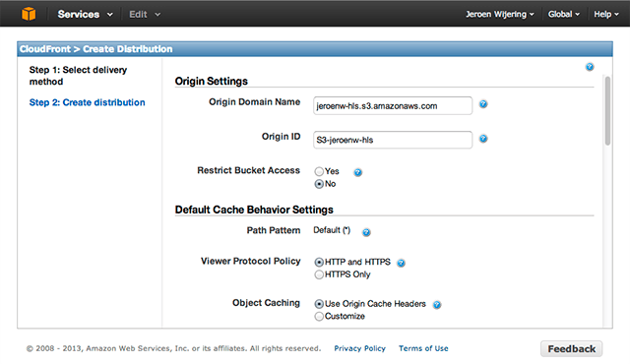The image size is (630, 364).
Task: Click the settings panel vertical scrollbar
Action: pos(607,111)
